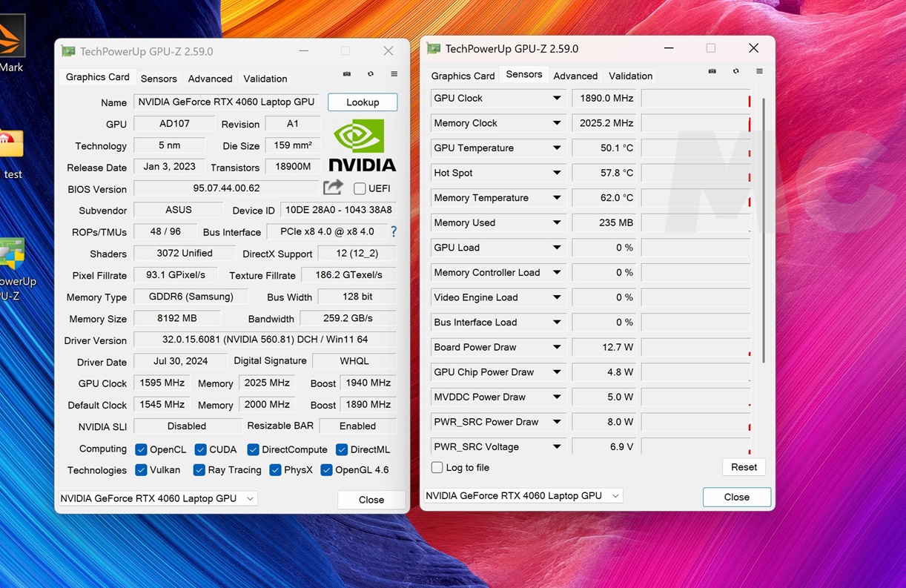This screenshot has height=588, width=906.
Task: Click the NVIDIA logo image
Action: 362,145
